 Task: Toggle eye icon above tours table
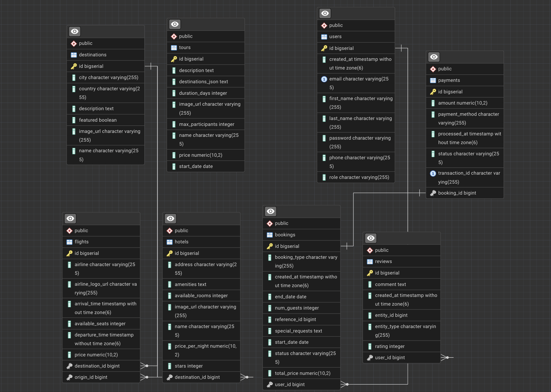pyautogui.click(x=175, y=24)
